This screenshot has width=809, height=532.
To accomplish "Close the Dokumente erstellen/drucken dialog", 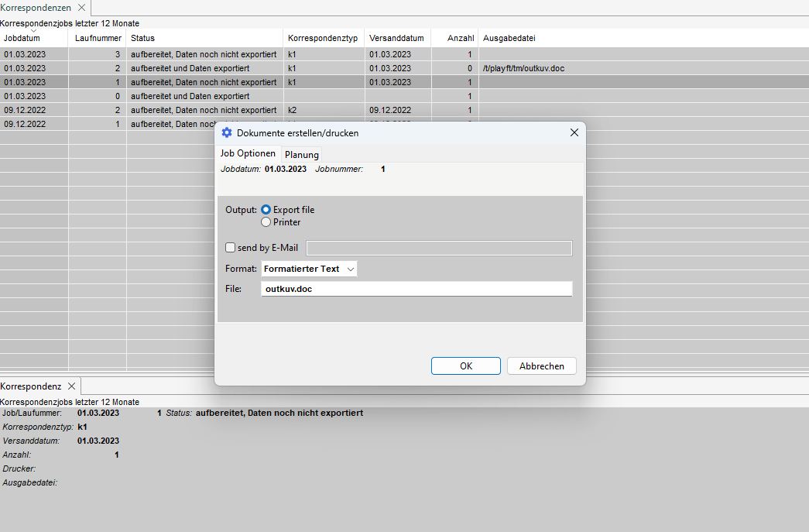I will click(x=574, y=133).
